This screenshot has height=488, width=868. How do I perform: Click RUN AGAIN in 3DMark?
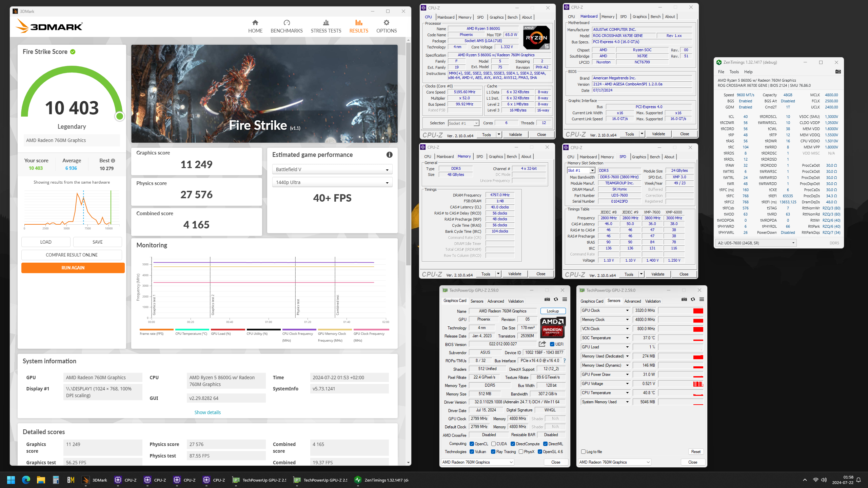(x=73, y=268)
